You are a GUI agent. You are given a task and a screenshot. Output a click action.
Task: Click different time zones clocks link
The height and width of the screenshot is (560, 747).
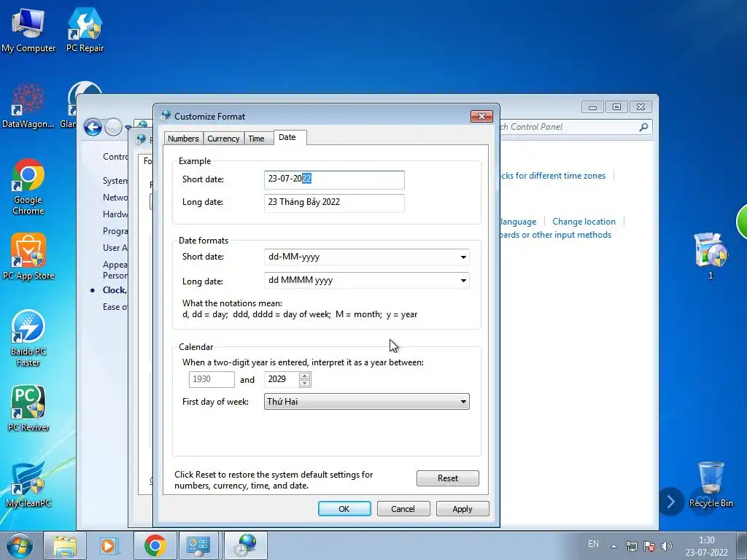tap(553, 176)
